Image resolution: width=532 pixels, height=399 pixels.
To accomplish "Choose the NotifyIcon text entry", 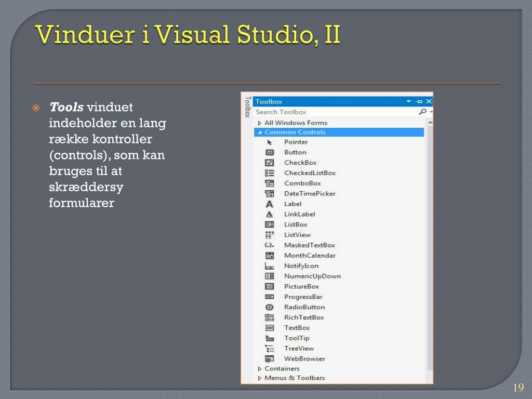I will click(301, 266).
